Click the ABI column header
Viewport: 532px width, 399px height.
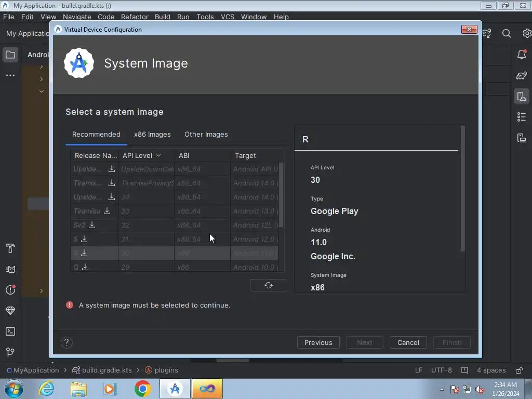(203, 155)
